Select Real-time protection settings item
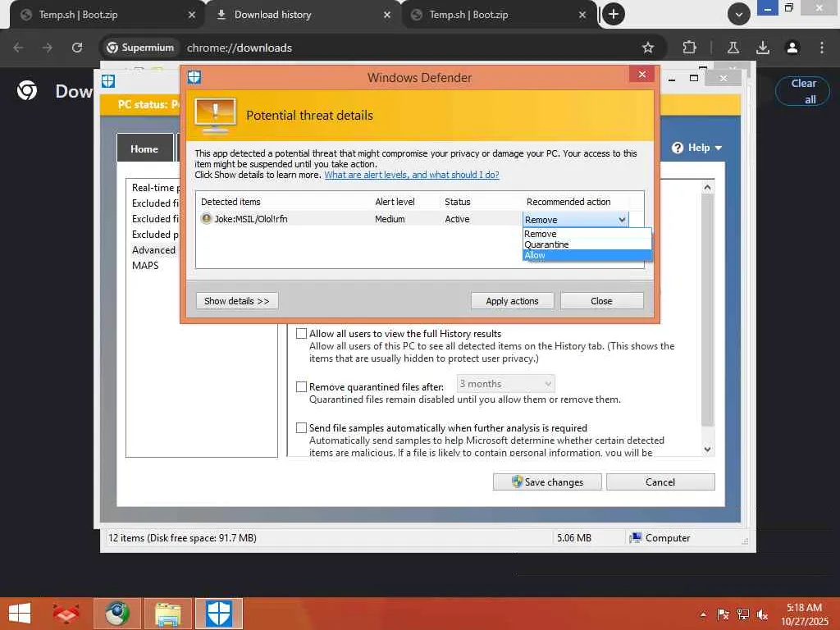The width and height of the screenshot is (840, 630). [x=156, y=188]
